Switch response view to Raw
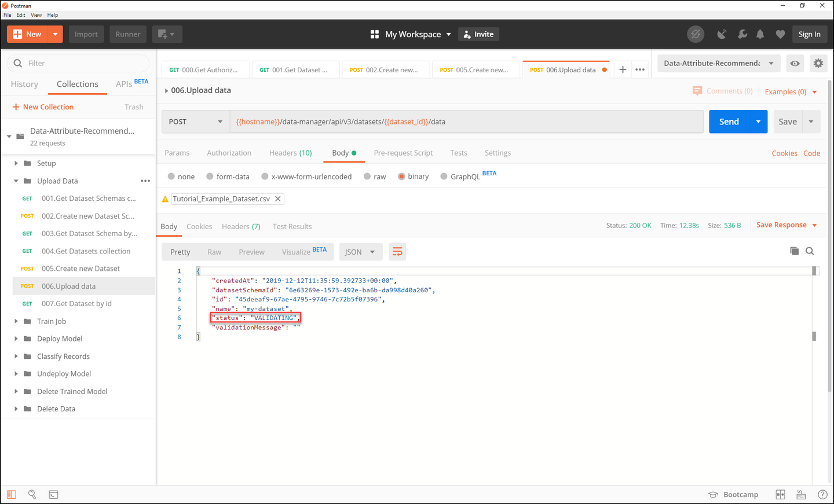This screenshot has height=504, width=834. [214, 252]
